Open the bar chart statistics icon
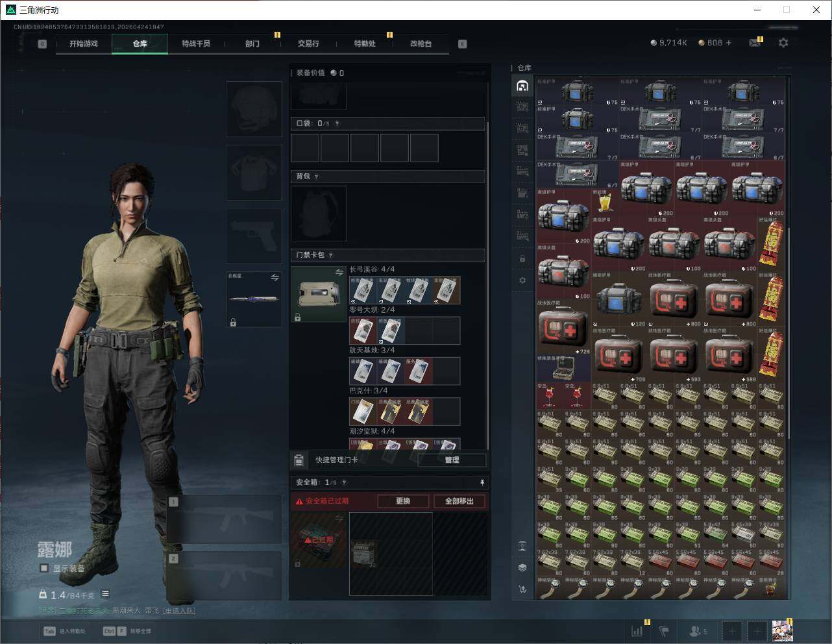Viewport: 832px width, 644px height. (x=637, y=630)
